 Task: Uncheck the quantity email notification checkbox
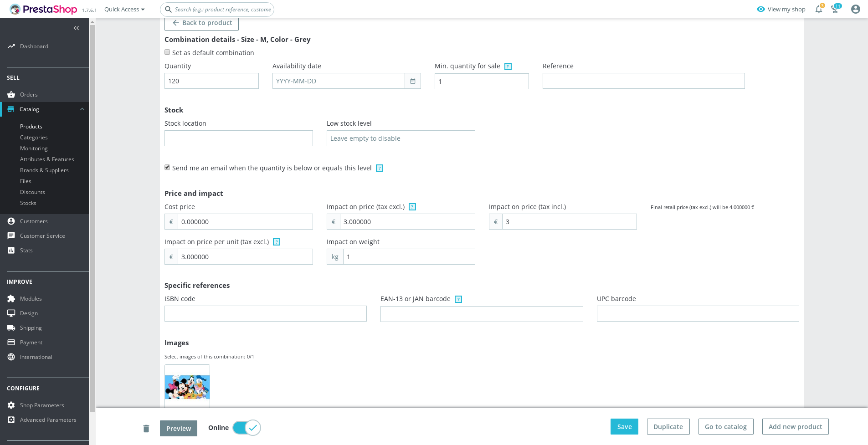tap(167, 167)
